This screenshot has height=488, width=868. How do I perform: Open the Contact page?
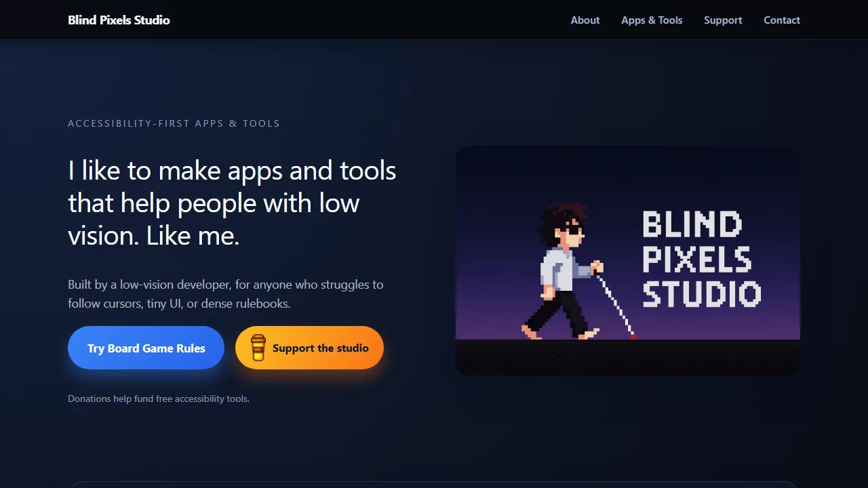(781, 20)
